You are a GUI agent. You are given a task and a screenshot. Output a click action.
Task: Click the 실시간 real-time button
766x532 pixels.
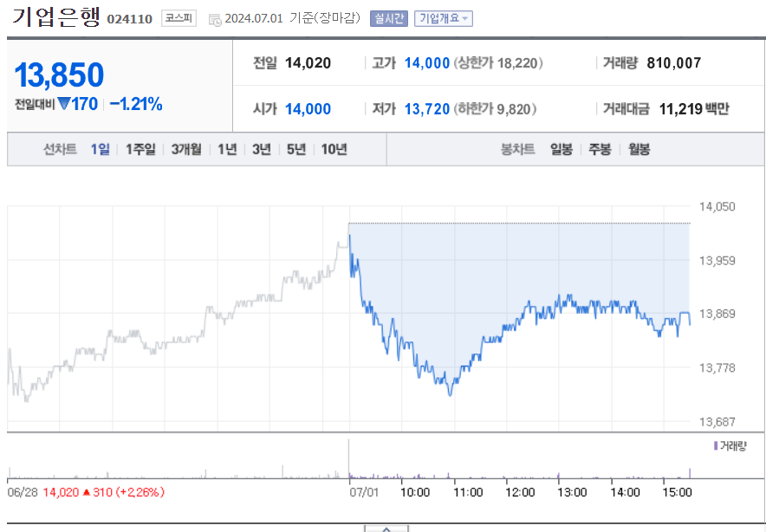[x=389, y=18]
